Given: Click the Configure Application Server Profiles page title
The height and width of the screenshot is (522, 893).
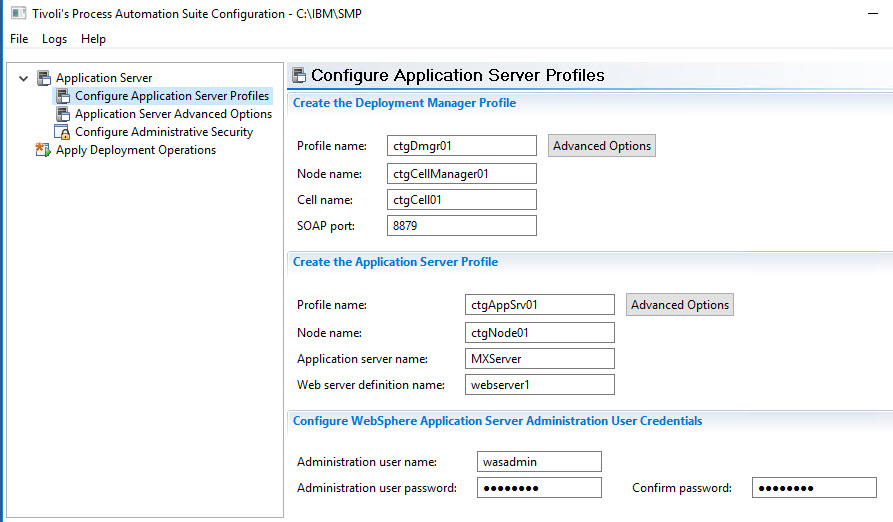Looking at the screenshot, I should click(457, 75).
